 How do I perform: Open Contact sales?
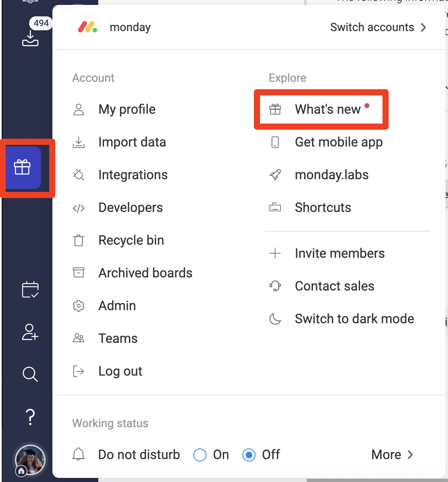335,286
